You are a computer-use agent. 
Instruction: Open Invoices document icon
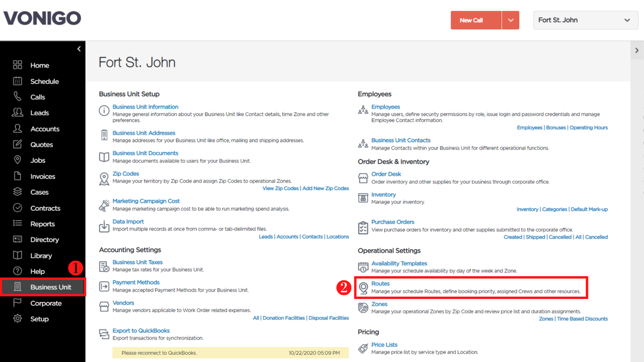click(x=17, y=176)
